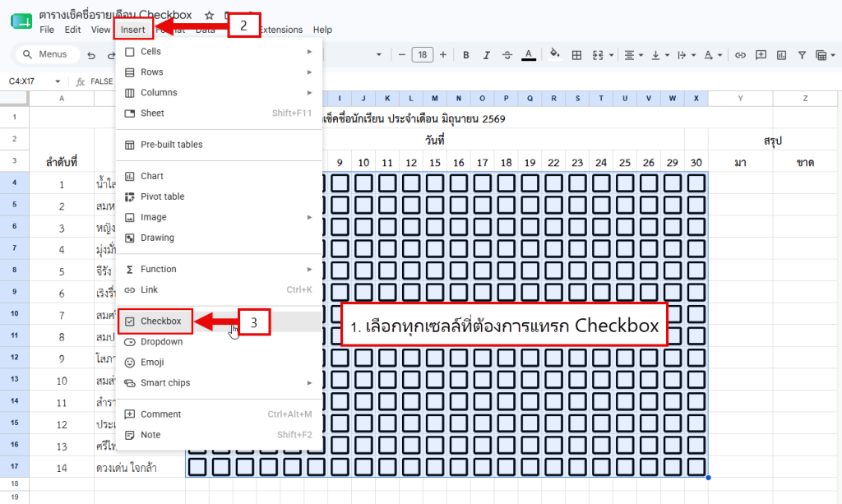Open the text wrapping dropdown arrow
Viewport: 842px width, 504px height.
(693, 55)
